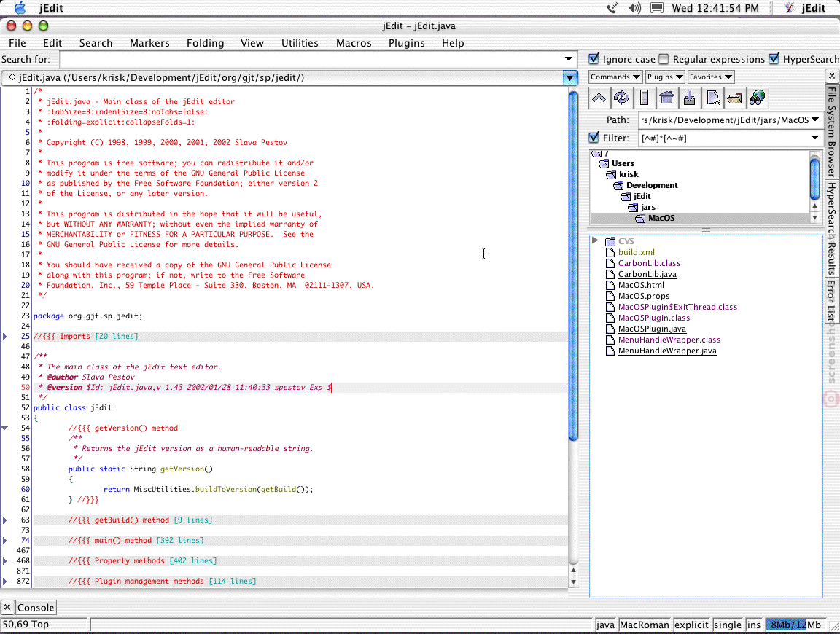
Task: Expand the Imports fold at line 25
Action: [x=5, y=336]
